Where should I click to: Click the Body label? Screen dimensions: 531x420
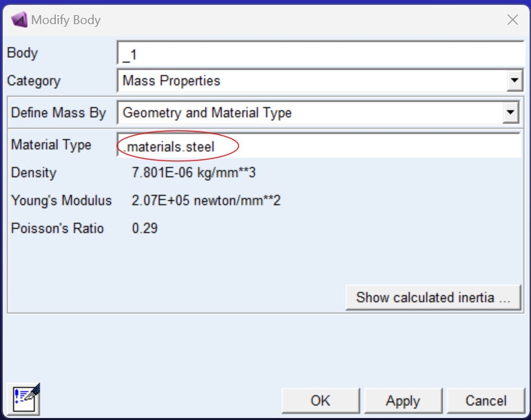point(22,53)
